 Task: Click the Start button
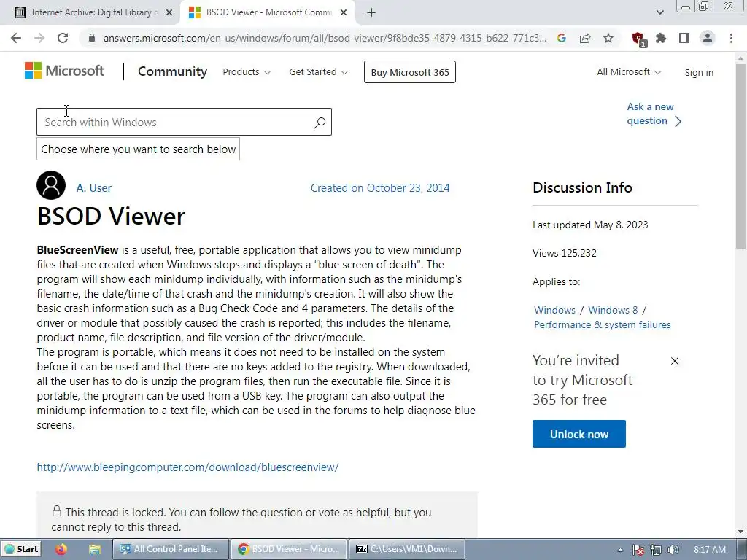point(21,549)
